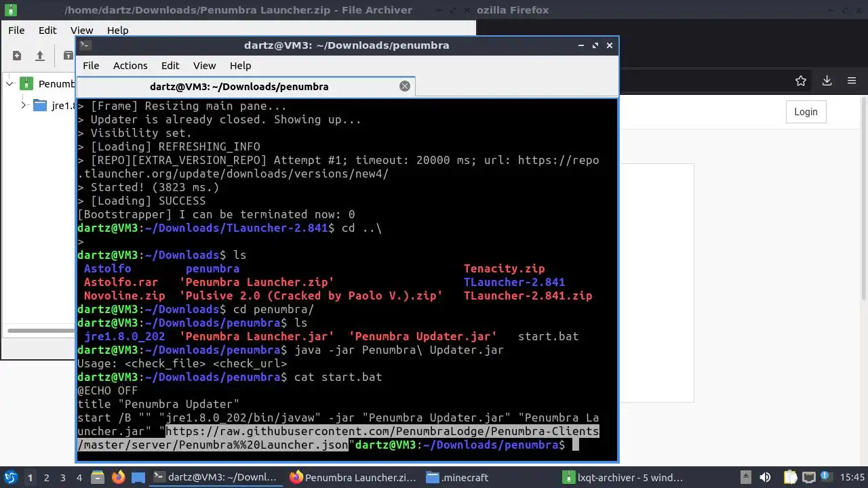Open Edit menu in File Archiver
The height and width of the screenshot is (488, 868).
coord(47,30)
